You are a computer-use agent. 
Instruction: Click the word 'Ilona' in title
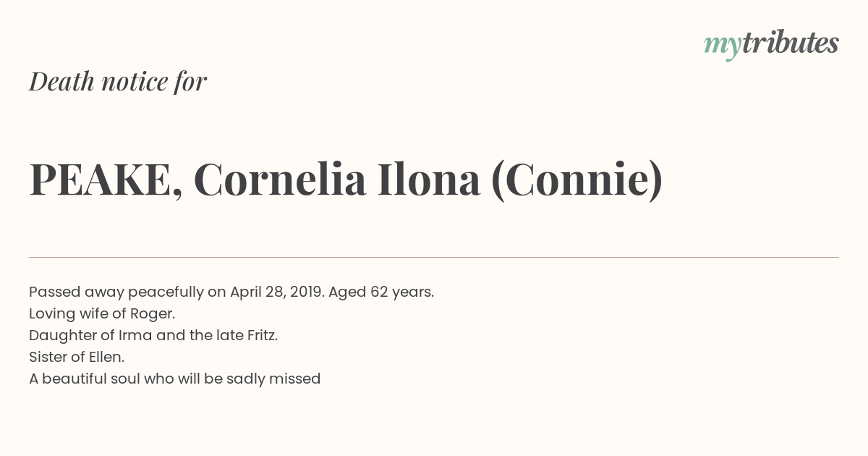[x=428, y=180]
